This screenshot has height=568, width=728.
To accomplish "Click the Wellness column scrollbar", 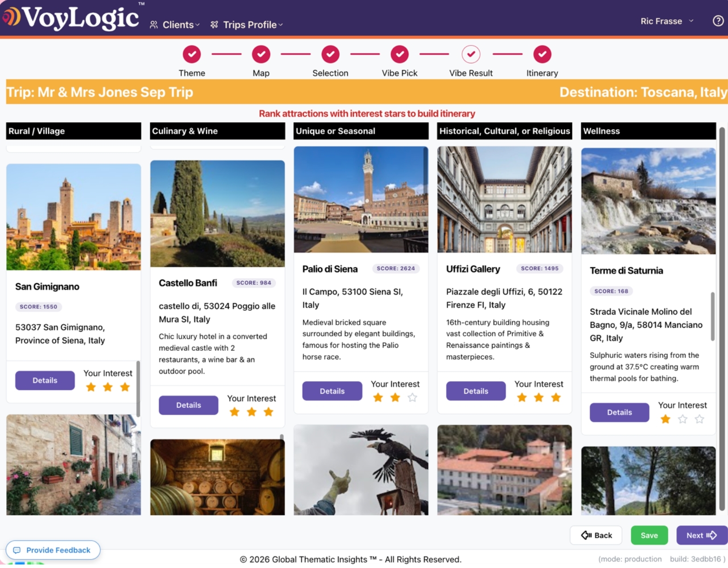I will 712,317.
